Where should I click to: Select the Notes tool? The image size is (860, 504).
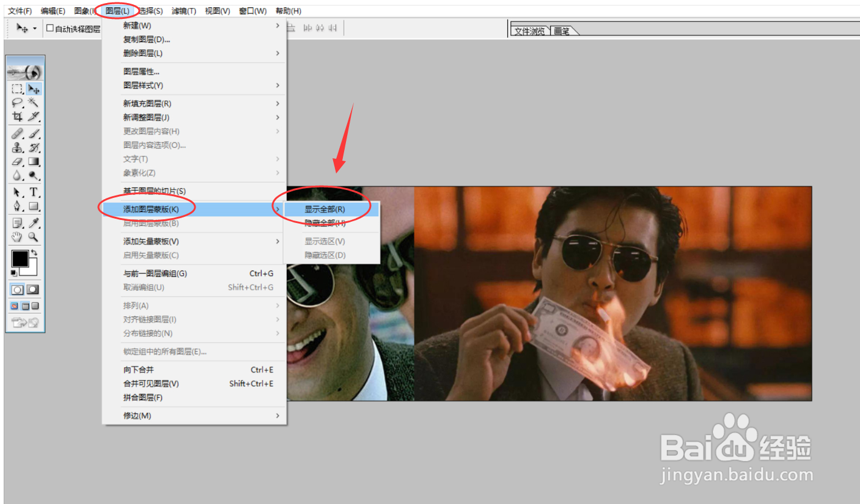coord(18,223)
